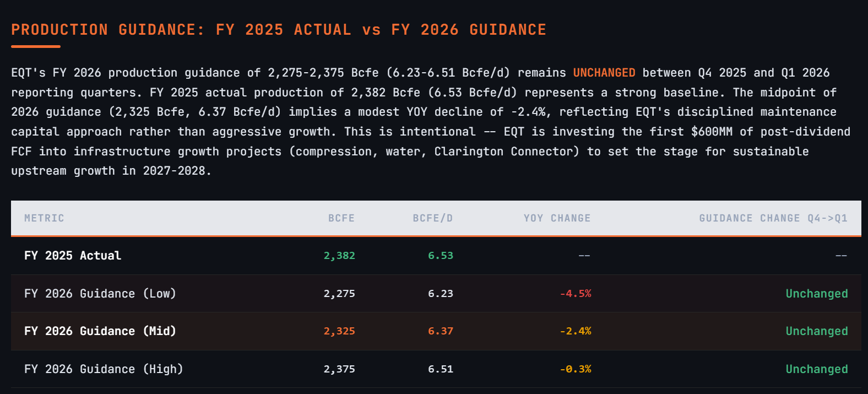This screenshot has width=868, height=394.
Task: Select the FY 2026 Guidance (Mid) row label
Action: coord(100,331)
